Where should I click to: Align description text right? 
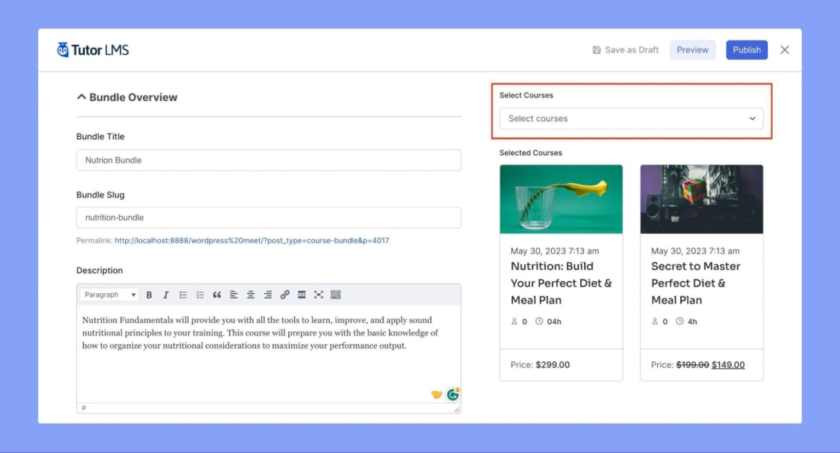268,295
